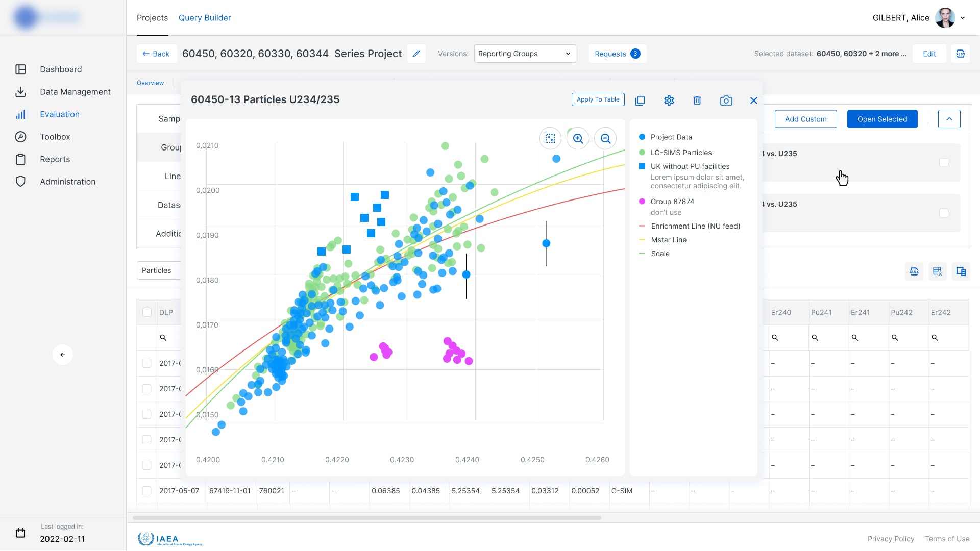Image resolution: width=980 pixels, height=551 pixels.
Task: Click Open Selected button
Action: coord(882,119)
